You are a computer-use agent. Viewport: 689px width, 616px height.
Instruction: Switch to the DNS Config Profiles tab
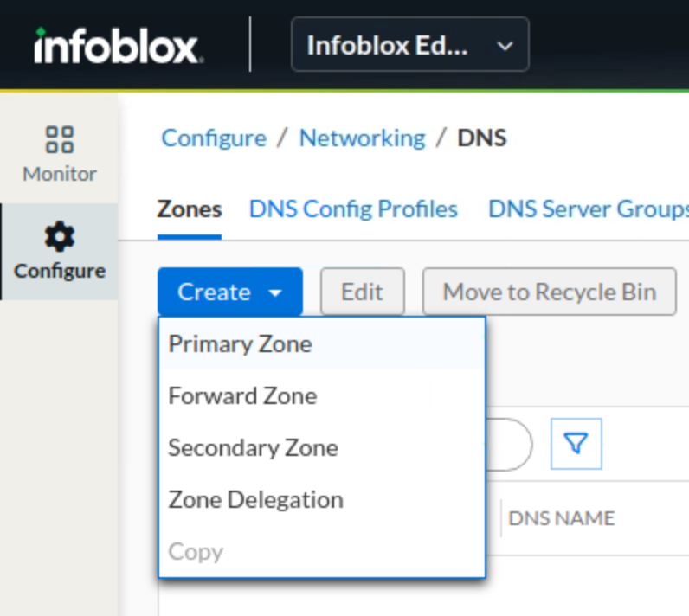353,209
